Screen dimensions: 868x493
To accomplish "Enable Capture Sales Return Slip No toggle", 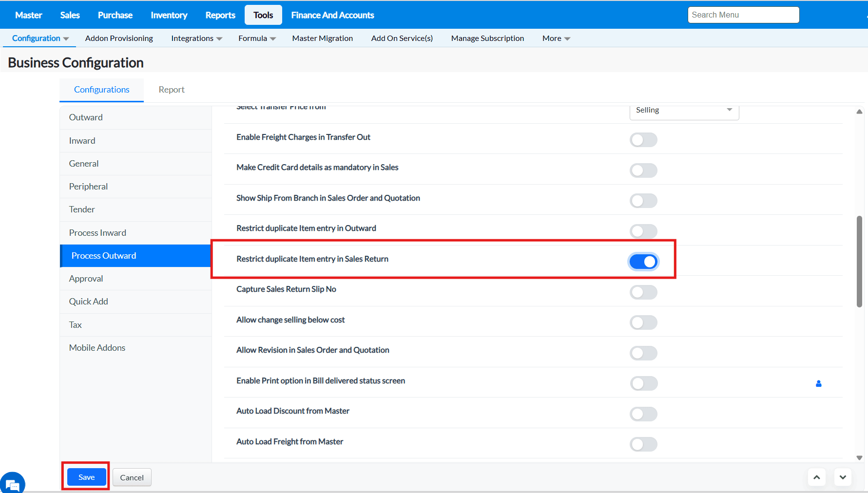I will pos(643,292).
